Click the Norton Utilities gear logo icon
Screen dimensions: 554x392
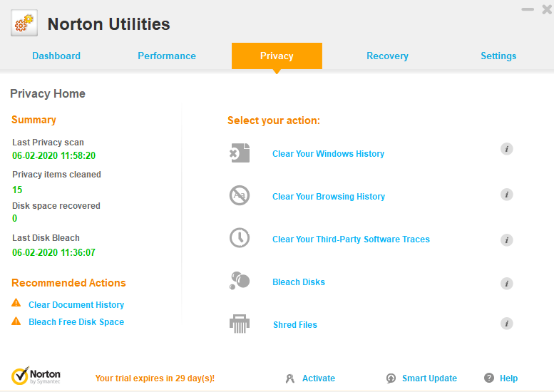24,24
